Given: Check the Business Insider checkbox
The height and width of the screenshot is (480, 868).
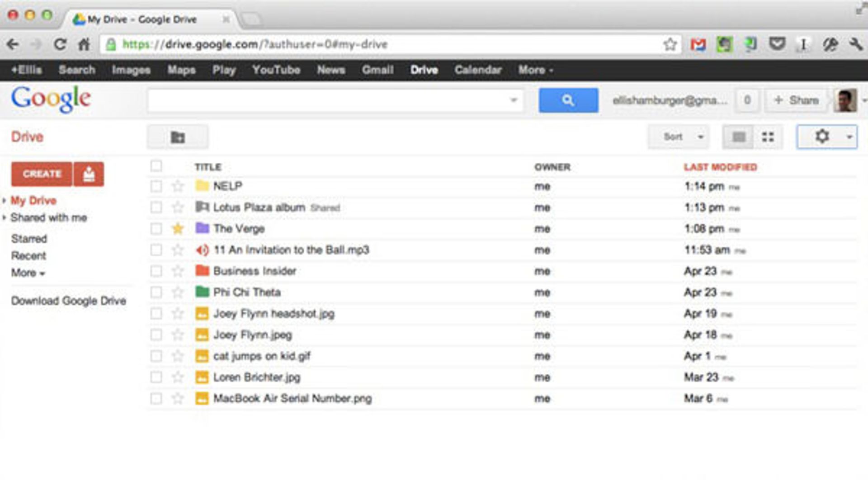Looking at the screenshot, I should pos(156,271).
